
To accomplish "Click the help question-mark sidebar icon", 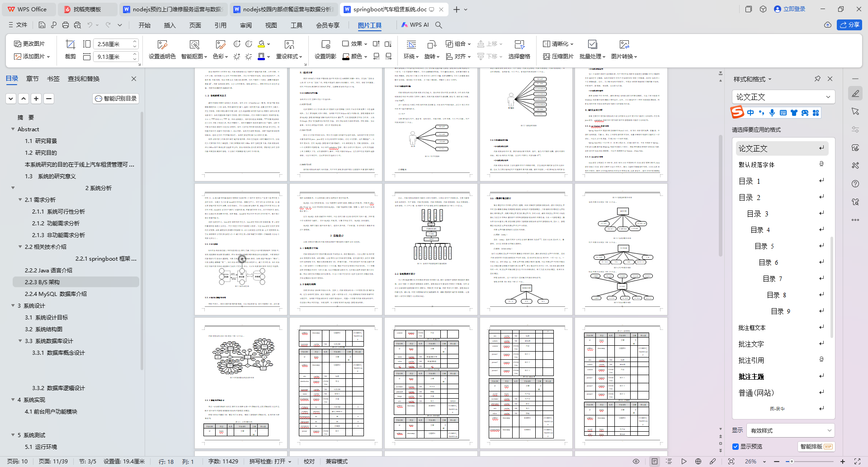I will tap(855, 184).
